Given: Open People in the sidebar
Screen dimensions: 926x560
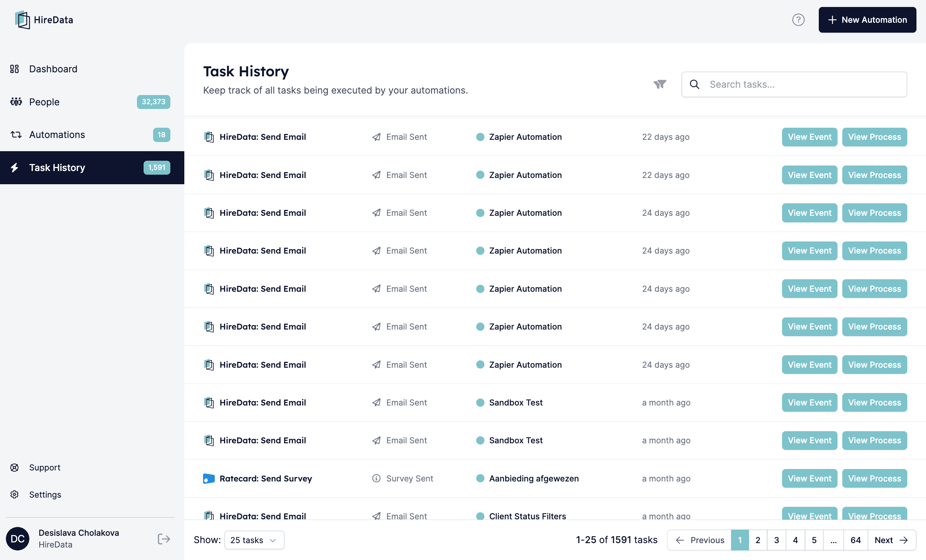Looking at the screenshot, I should pyautogui.click(x=92, y=101).
